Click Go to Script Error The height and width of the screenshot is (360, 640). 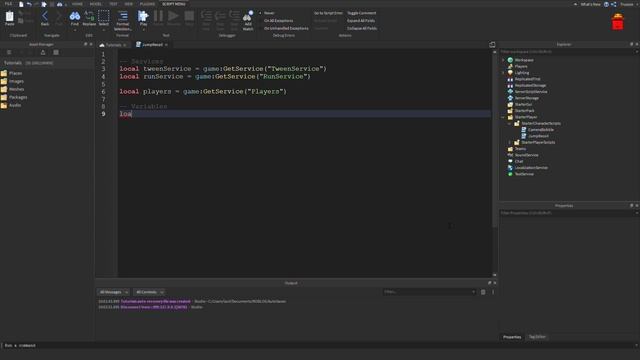pyautogui.click(x=328, y=13)
